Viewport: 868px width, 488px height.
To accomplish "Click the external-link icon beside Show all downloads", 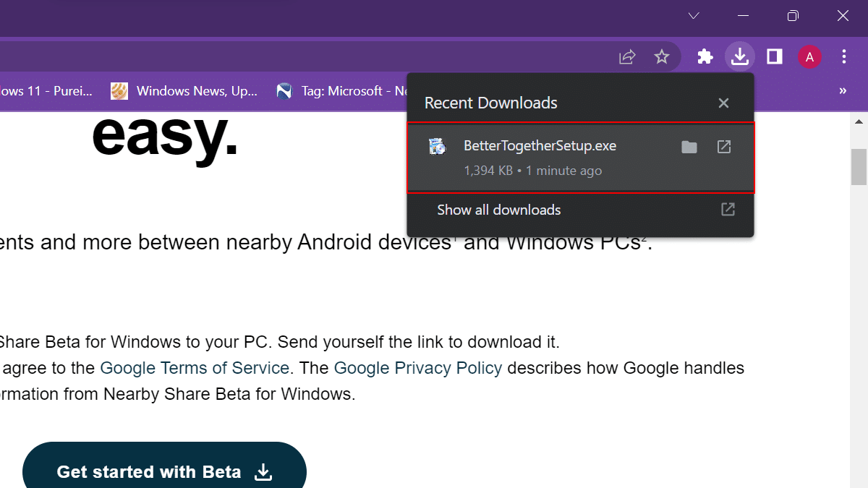I will [x=728, y=210].
